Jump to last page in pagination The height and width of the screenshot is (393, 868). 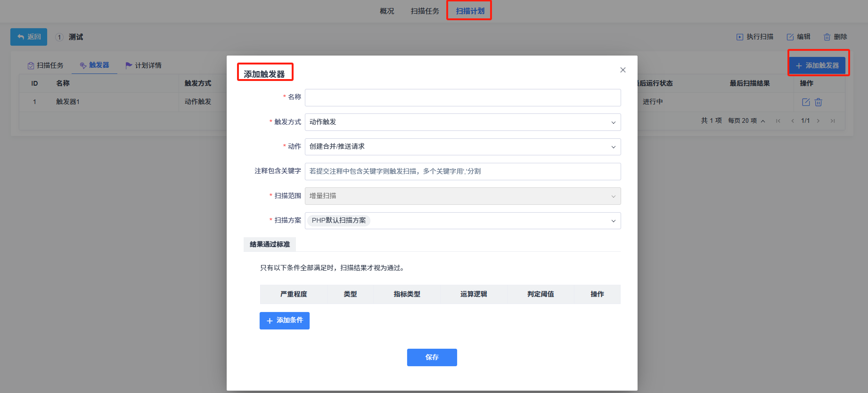(833, 121)
